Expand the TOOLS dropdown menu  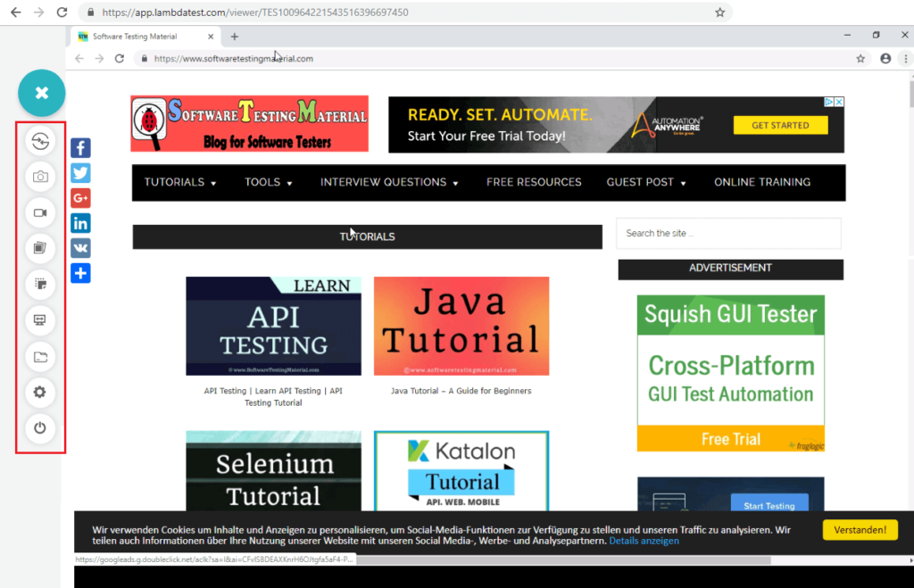pos(269,182)
